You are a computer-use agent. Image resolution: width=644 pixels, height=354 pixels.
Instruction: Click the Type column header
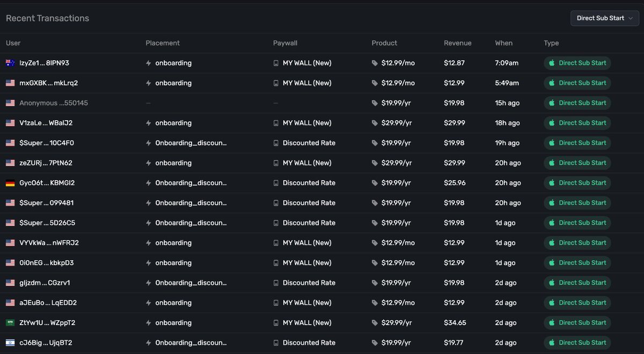click(551, 43)
